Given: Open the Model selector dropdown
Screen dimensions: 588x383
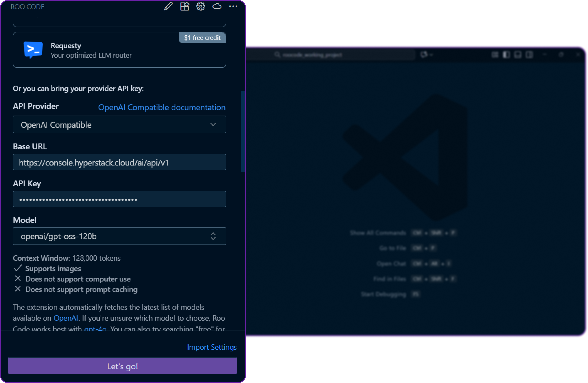Looking at the screenshot, I should [x=119, y=236].
